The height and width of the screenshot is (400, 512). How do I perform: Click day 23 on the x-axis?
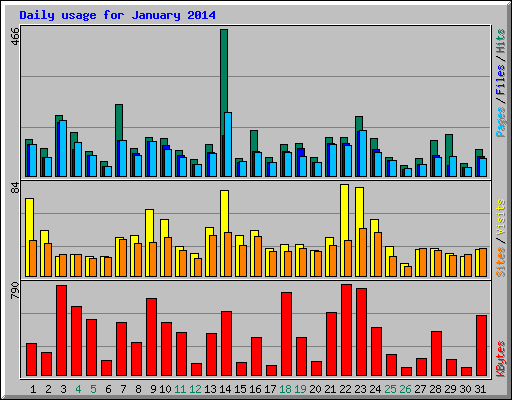360,389
